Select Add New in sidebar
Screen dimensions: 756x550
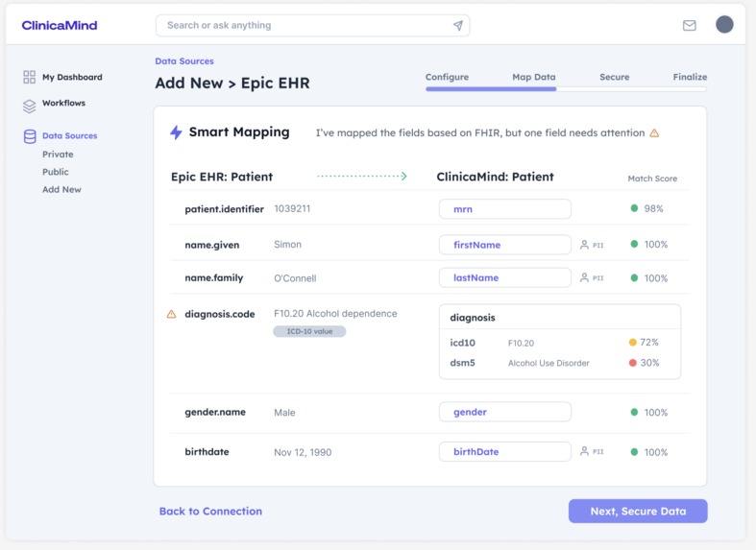(61, 190)
